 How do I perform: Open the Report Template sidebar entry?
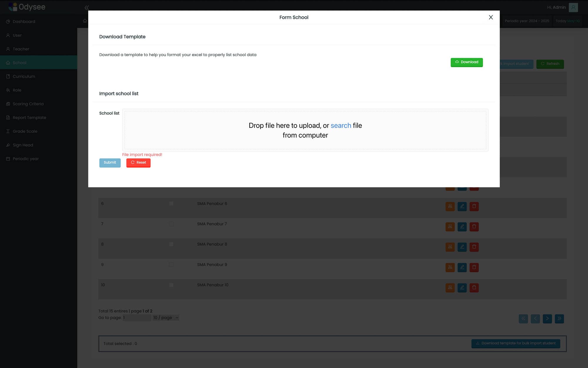click(x=29, y=117)
